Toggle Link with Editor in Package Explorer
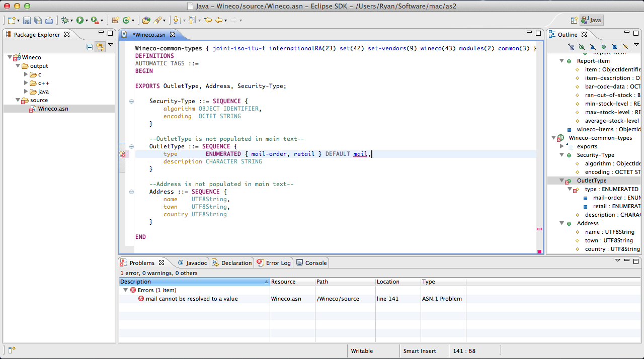Image resolution: width=644 pixels, height=359 pixels. point(100,47)
